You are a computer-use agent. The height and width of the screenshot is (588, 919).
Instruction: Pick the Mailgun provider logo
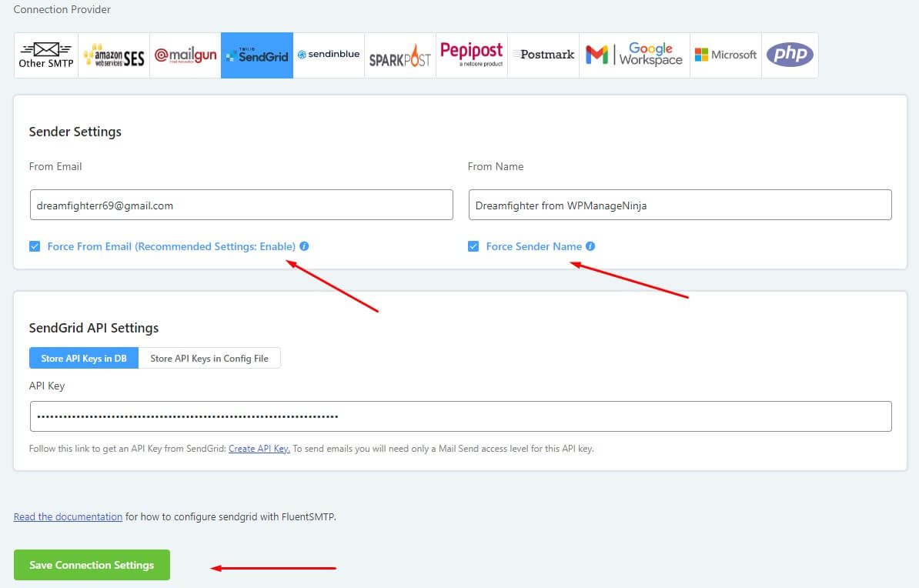coord(185,55)
